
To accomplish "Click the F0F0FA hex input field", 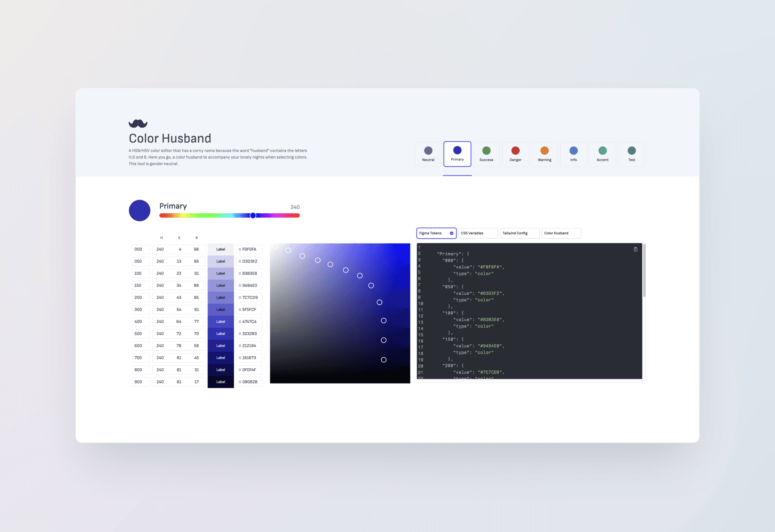I will [249, 249].
